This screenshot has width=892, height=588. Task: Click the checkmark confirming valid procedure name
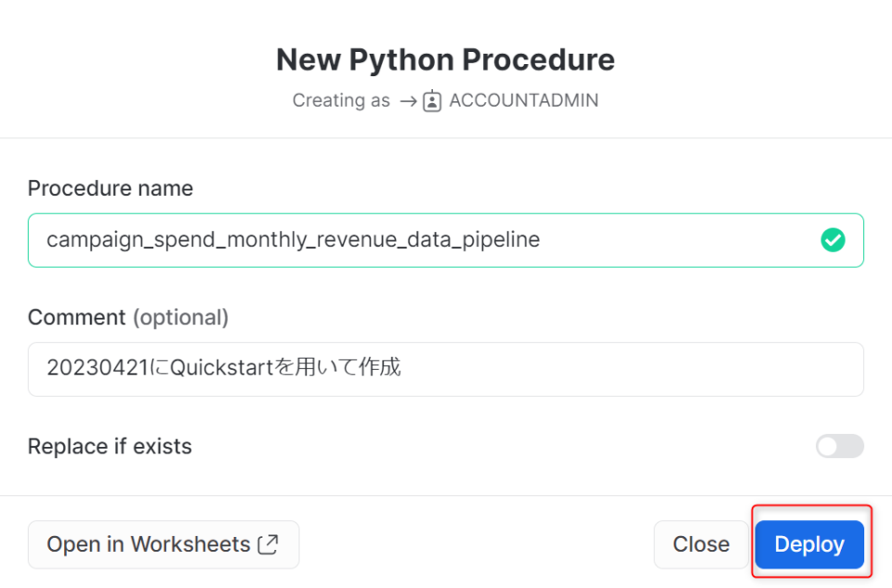833,240
